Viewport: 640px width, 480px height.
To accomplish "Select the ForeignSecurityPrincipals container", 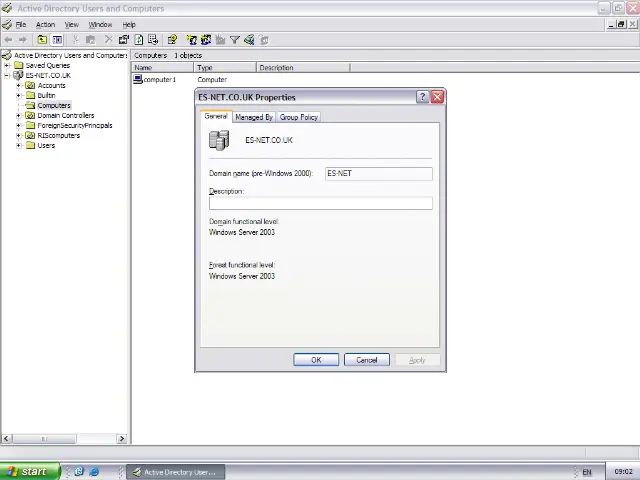I will (x=75, y=125).
